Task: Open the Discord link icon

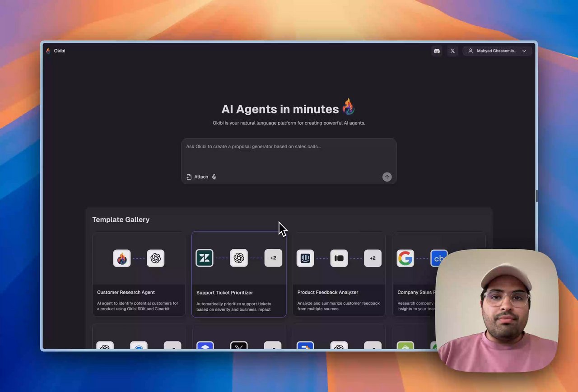Action: (437, 51)
